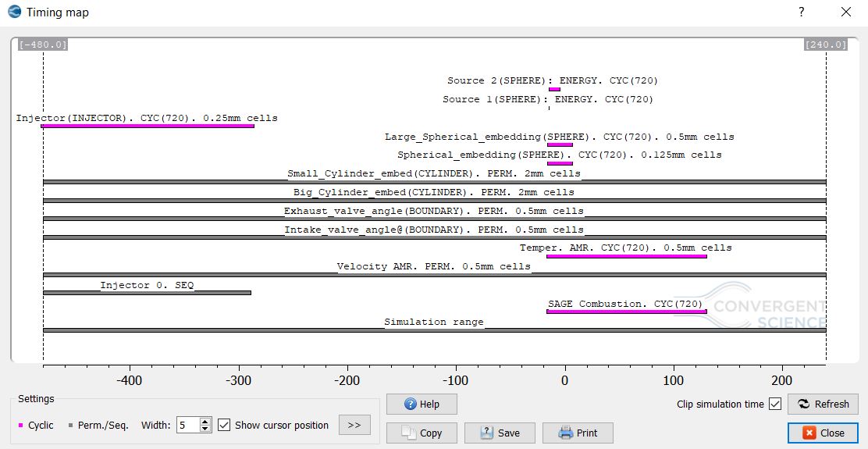Print the timing map
This screenshot has height=449, width=868.
tap(578, 433)
